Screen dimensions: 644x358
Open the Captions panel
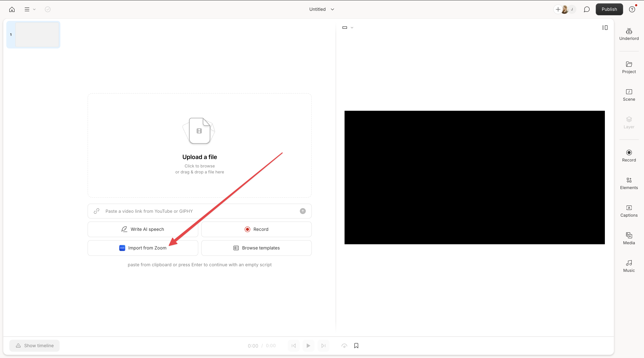pyautogui.click(x=629, y=211)
